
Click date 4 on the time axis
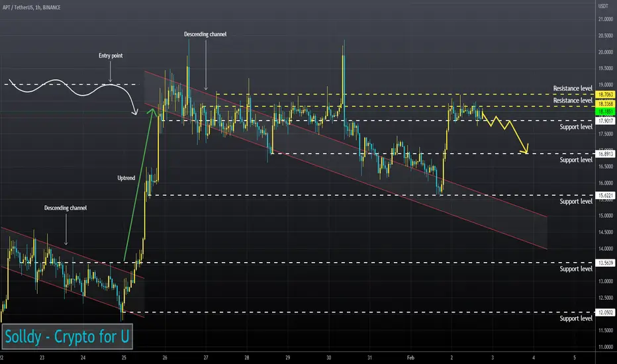pyautogui.click(x=534, y=357)
